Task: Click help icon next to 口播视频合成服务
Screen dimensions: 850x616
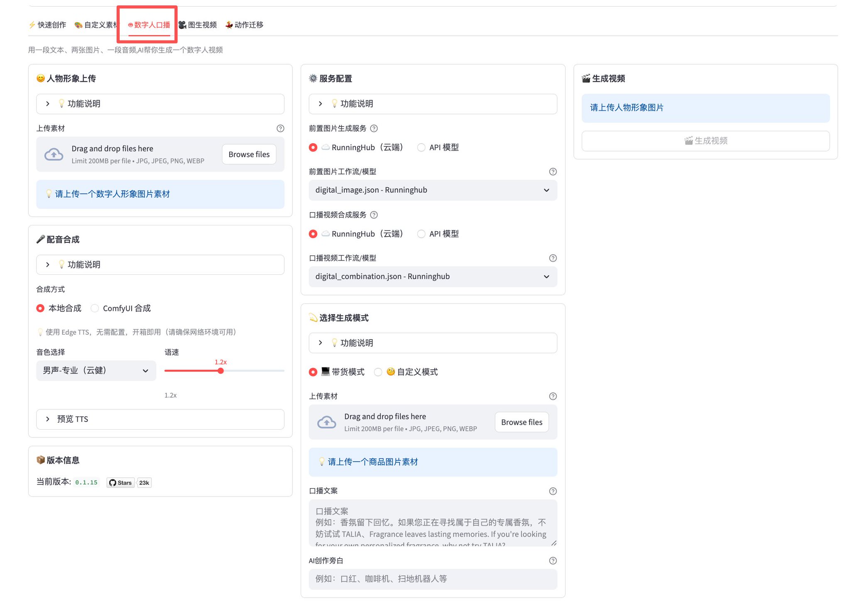Action: [x=374, y=215]
